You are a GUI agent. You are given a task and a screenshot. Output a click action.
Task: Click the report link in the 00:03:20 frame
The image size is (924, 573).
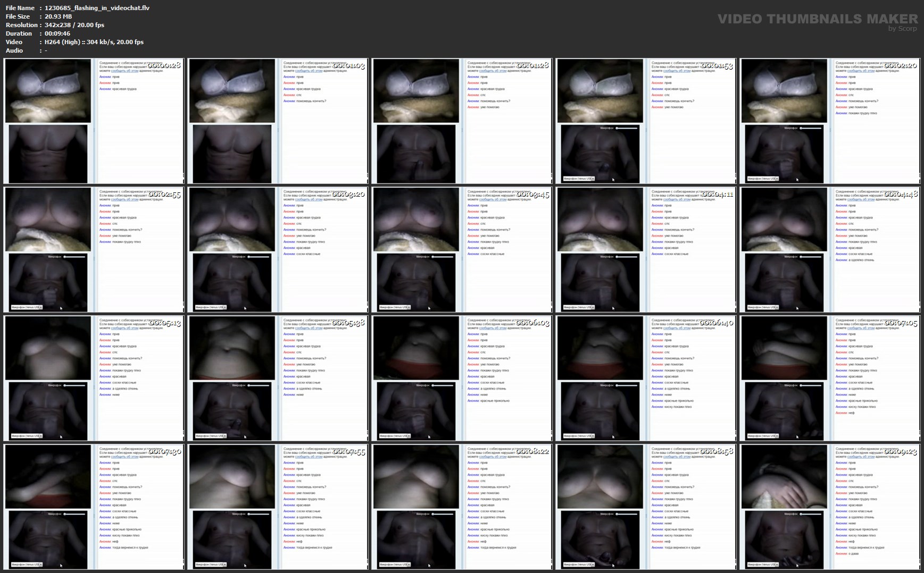pyautogui.click(x=309, y=199)
